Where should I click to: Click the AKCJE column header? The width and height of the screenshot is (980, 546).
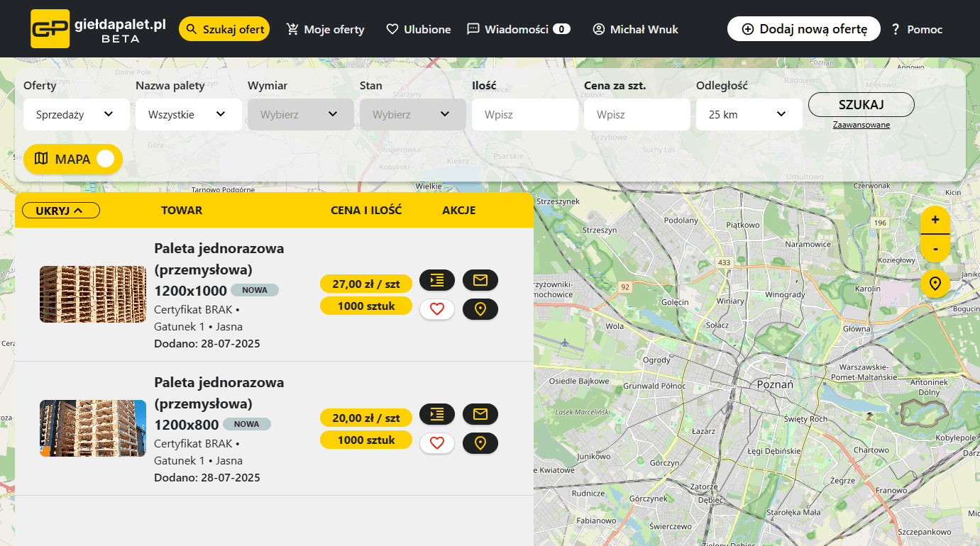[459, 210]
